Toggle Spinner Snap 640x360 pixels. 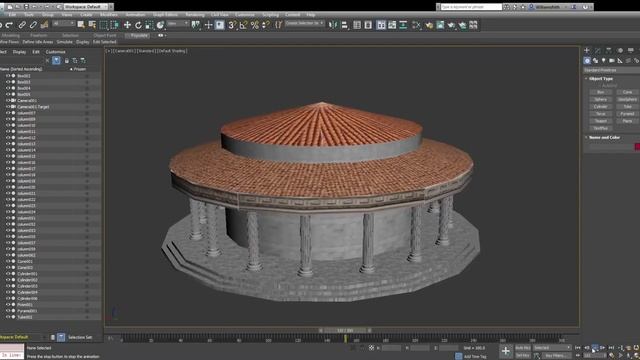[266, 25]
